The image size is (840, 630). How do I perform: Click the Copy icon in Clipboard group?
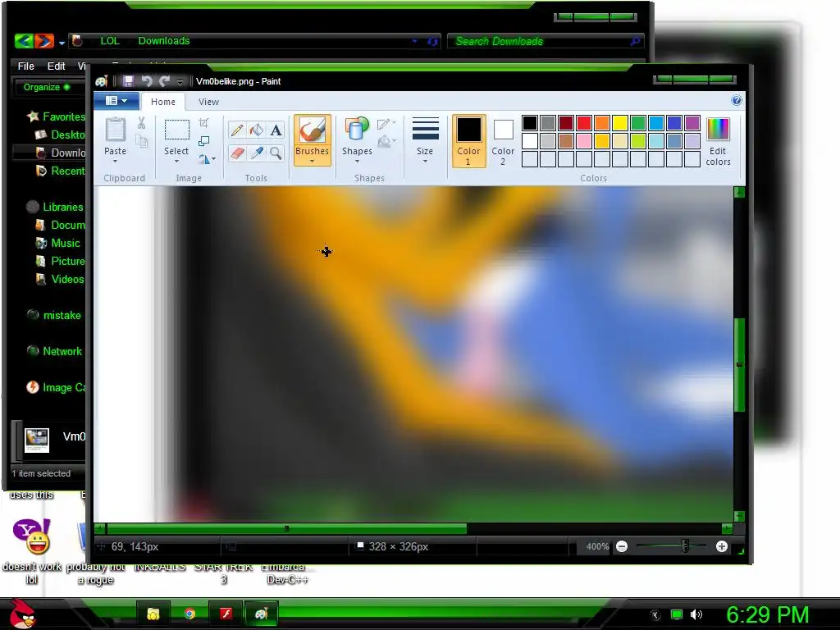141,141
